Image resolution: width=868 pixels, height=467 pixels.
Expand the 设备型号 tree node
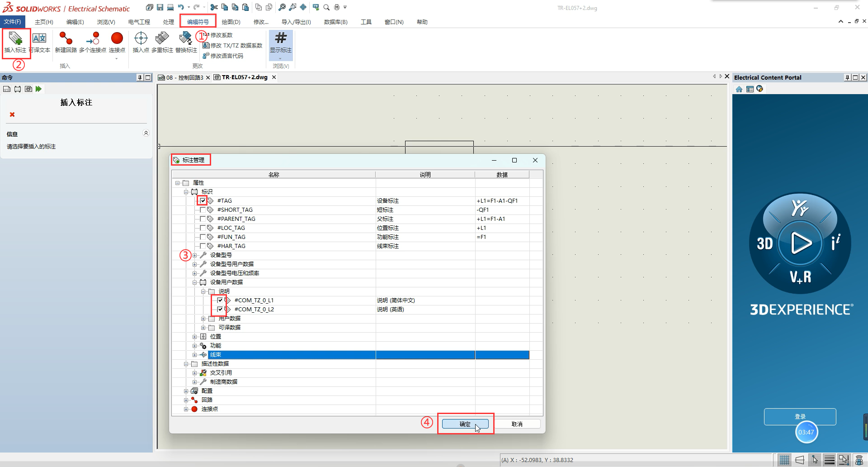click(195, 255)
